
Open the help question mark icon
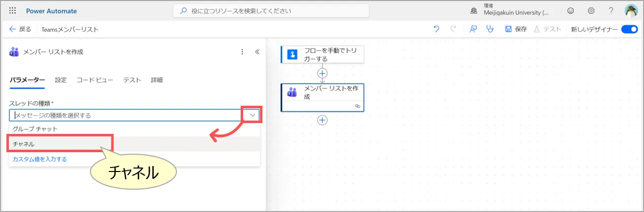[x=611, y=11]
